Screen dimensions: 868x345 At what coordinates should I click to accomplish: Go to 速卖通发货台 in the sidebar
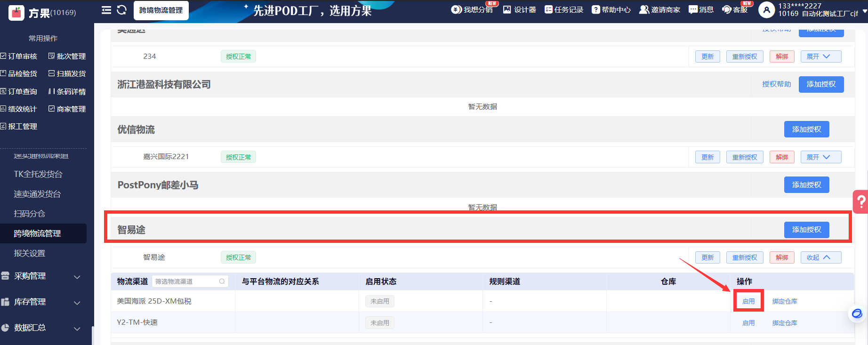[x=37, y=194]
